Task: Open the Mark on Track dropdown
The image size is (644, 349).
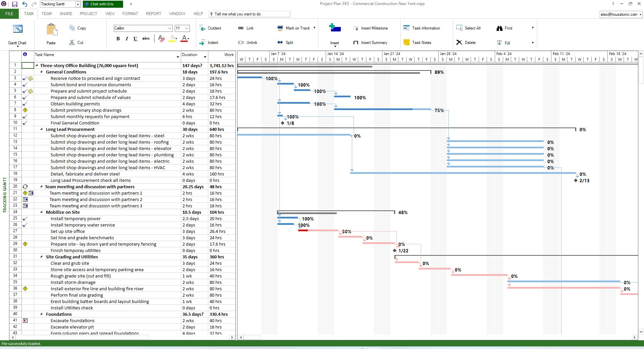Action: click(x=314, y=28)
